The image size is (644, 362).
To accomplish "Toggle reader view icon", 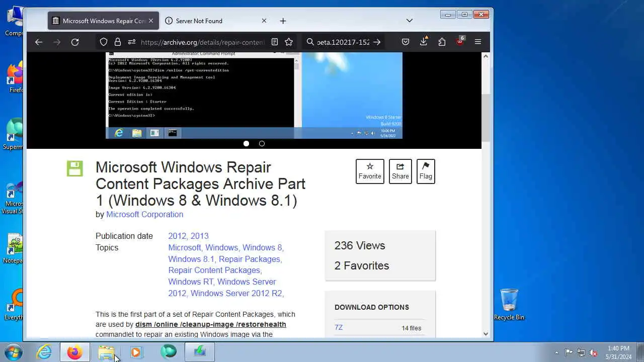I will [x=275, y=42].
